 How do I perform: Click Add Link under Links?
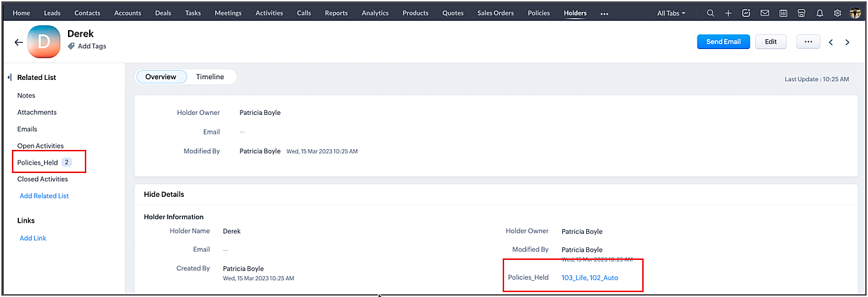33,238
